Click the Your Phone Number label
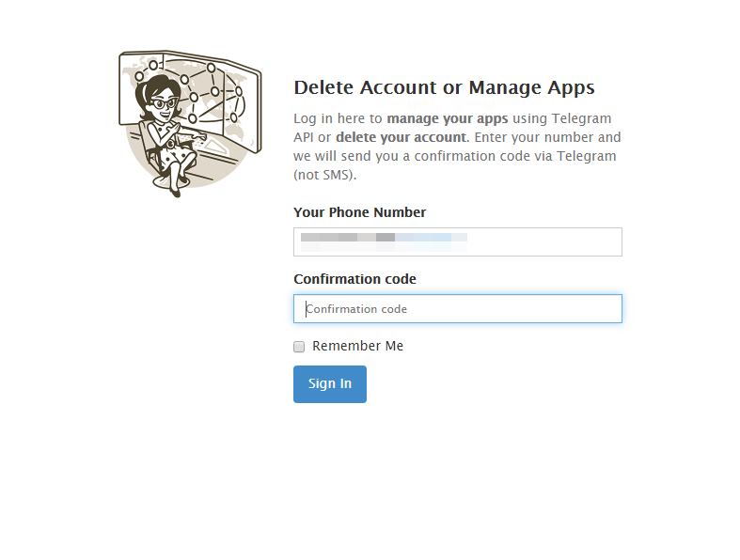This screenshot has height=560, width=740. click(x=359, y=212)
